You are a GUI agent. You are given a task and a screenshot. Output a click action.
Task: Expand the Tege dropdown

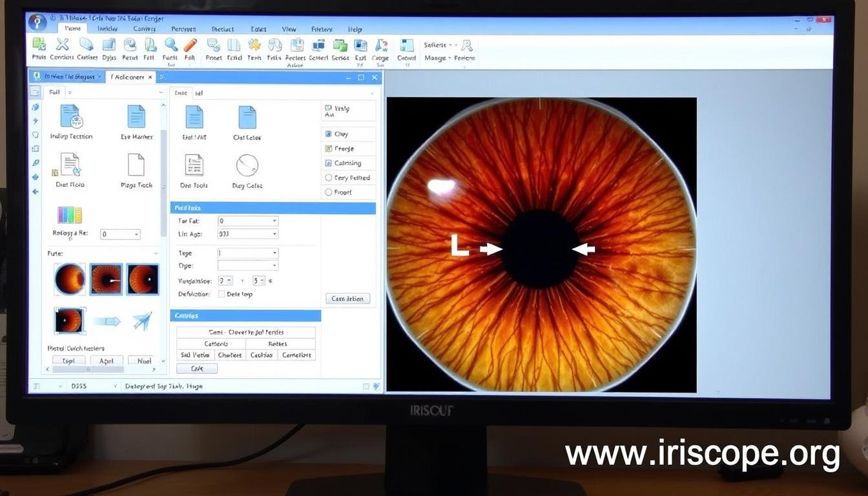pos(248,253)
